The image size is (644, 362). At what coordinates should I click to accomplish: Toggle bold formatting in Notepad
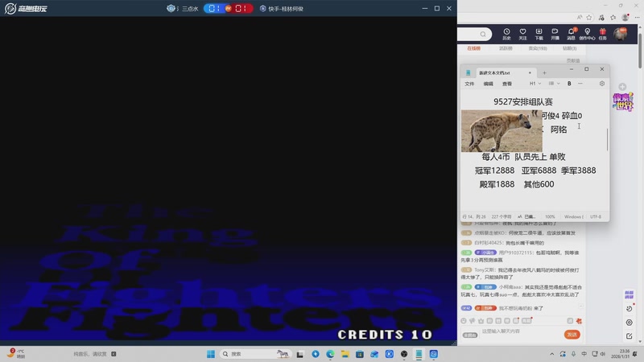tap(569, 84)
